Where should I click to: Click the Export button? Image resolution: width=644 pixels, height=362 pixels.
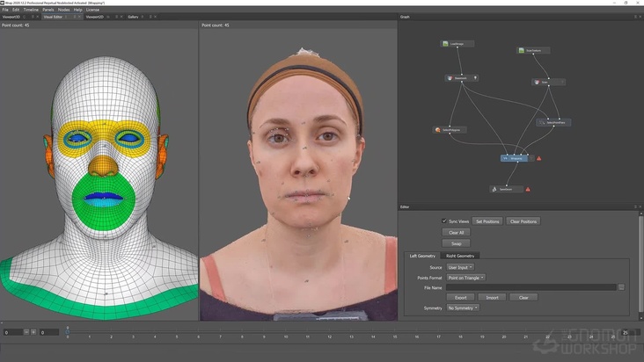460,298
